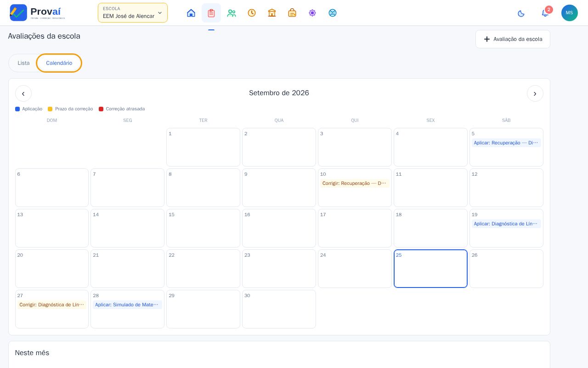Open Corrigir: Diagnóstica event on day 27
Viewport: 588px width, 368px height.
click(x=52, y=305)
